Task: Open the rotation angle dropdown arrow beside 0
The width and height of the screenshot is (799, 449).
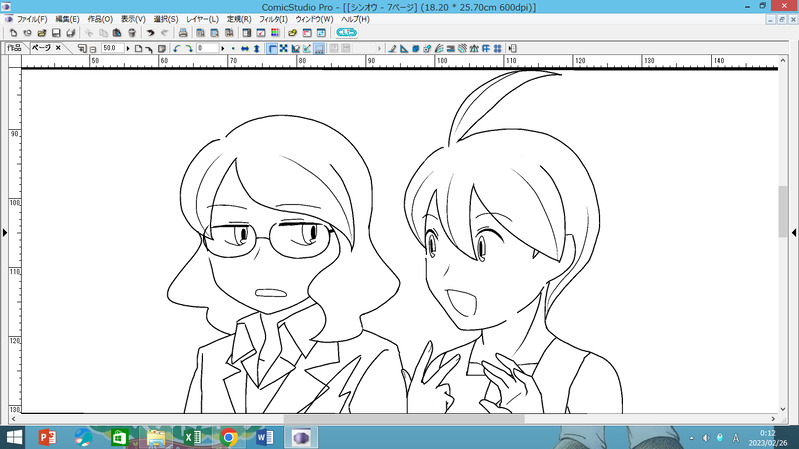Action: 223,48
